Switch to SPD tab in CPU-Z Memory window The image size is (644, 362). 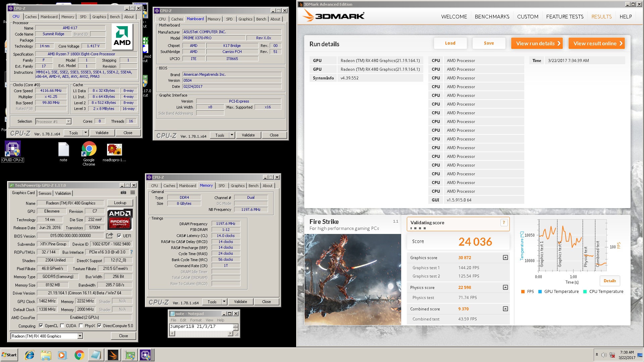[x=222, y=186]
